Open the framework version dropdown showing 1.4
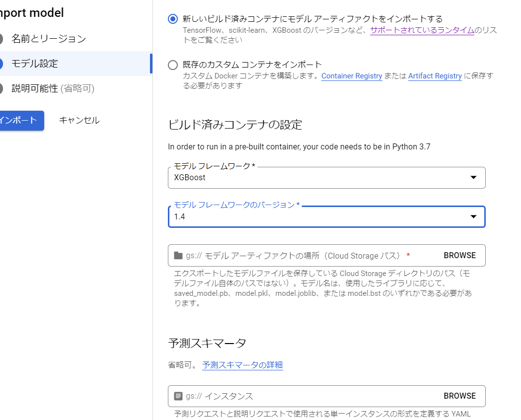Image resolution: width=521 pixels, height=420 pixels. 327,217
